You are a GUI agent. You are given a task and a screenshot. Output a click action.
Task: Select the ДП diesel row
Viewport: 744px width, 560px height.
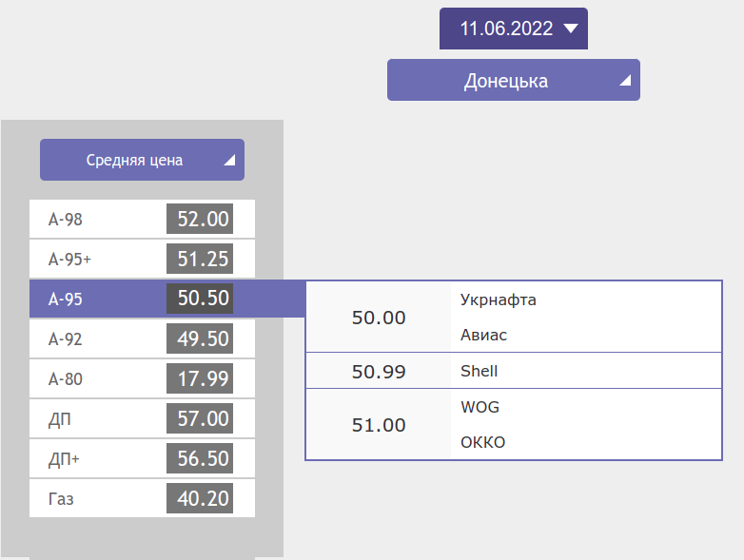coord(142,419)
